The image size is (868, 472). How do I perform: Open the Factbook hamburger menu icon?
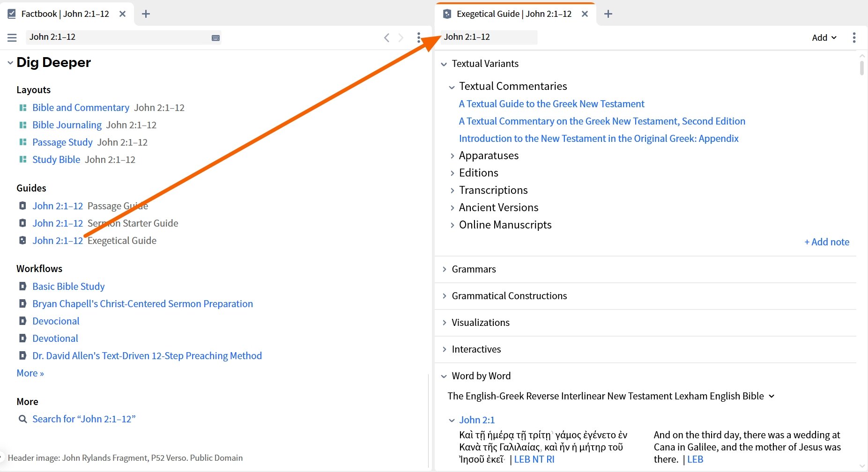point(12,37)
